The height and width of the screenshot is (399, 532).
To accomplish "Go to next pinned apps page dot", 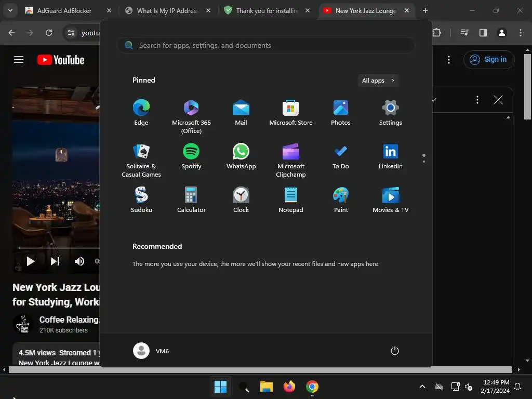I will tap(424, 162).
